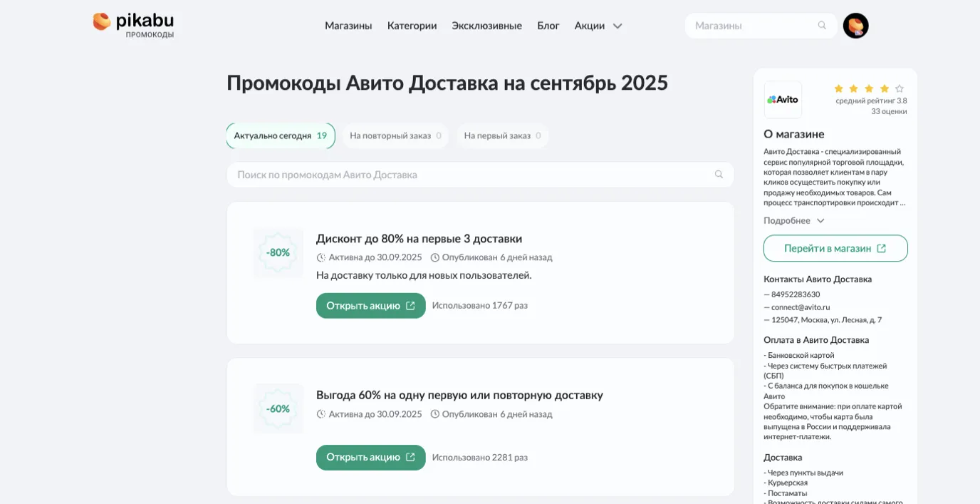
Task: Click title Выгода 60% на одну первую или повторную доставку
Action: click(x=459, y=395)
